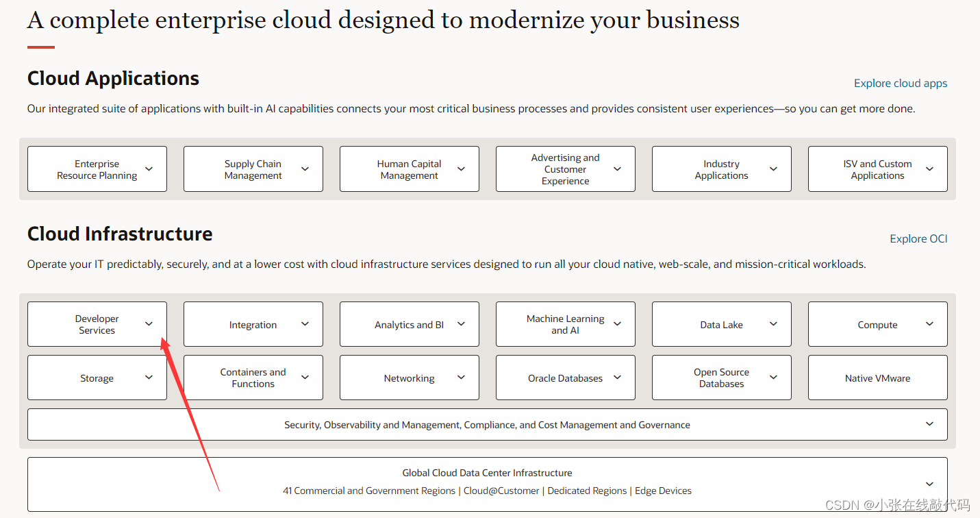
Task: Expand Analytics and BI dropdown
Action: point(410,324)
